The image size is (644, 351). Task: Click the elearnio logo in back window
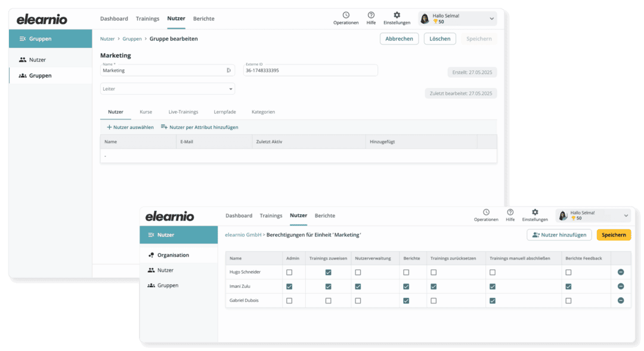pos(42,19)
